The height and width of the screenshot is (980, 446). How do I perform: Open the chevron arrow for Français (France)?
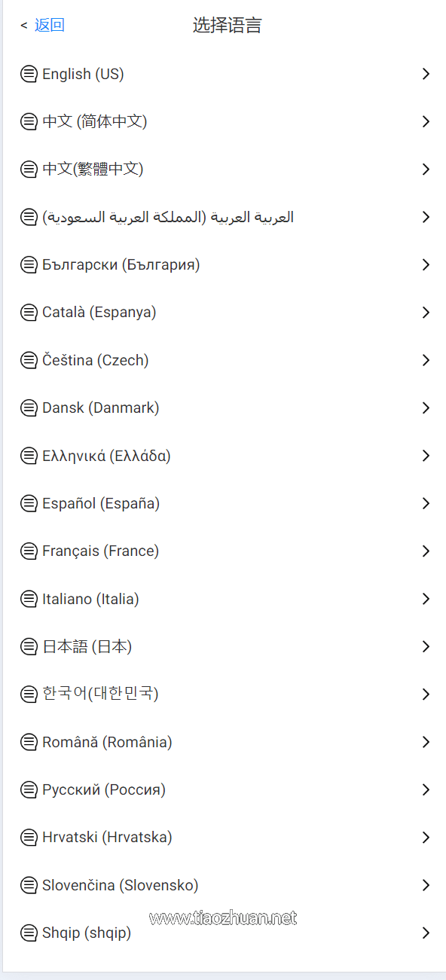426,551
